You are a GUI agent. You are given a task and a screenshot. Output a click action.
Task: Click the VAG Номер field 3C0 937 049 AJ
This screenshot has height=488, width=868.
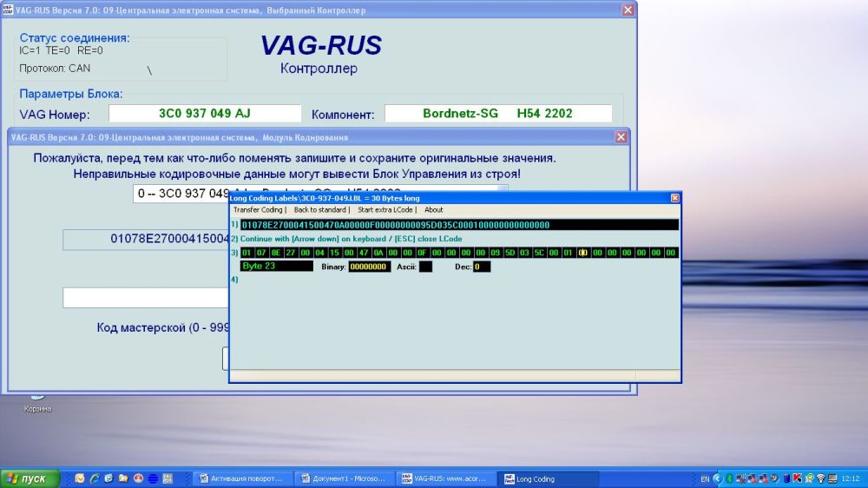[205, 114]
